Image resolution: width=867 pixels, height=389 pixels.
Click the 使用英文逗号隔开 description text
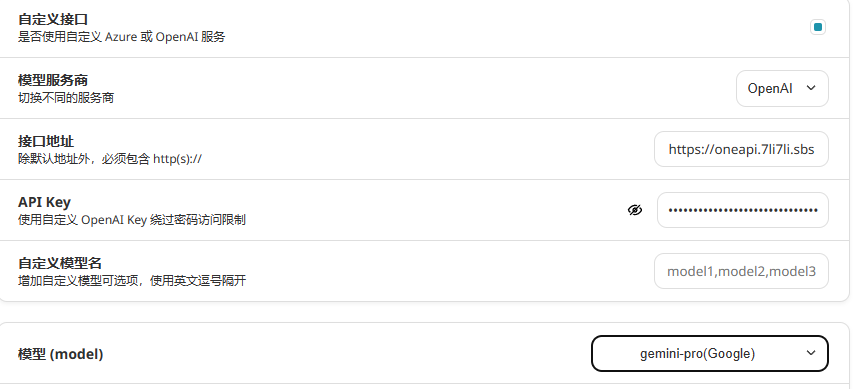[132, 281]
